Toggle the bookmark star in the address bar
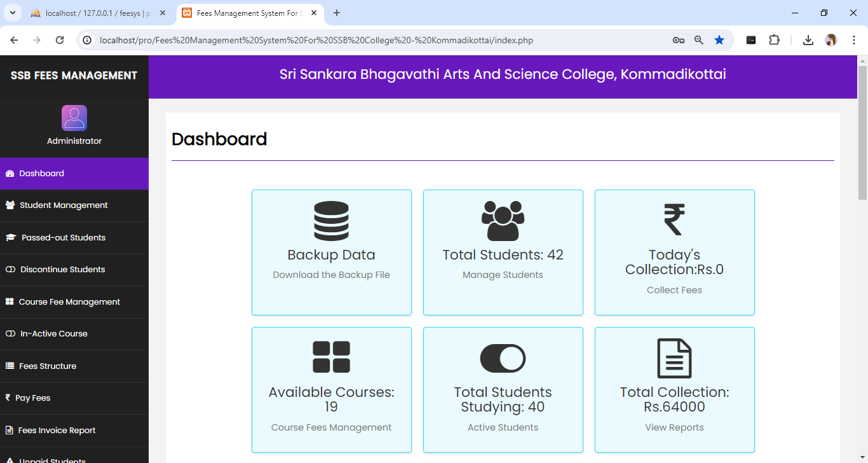The image size is (868, 463). pos(719,39)
